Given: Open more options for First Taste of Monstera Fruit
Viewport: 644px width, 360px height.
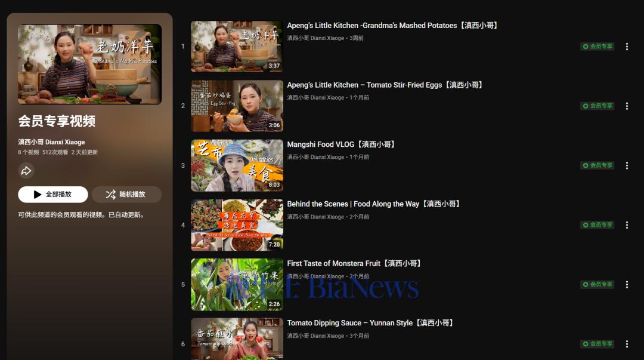Looking at the screenshot, I should 627,285.
